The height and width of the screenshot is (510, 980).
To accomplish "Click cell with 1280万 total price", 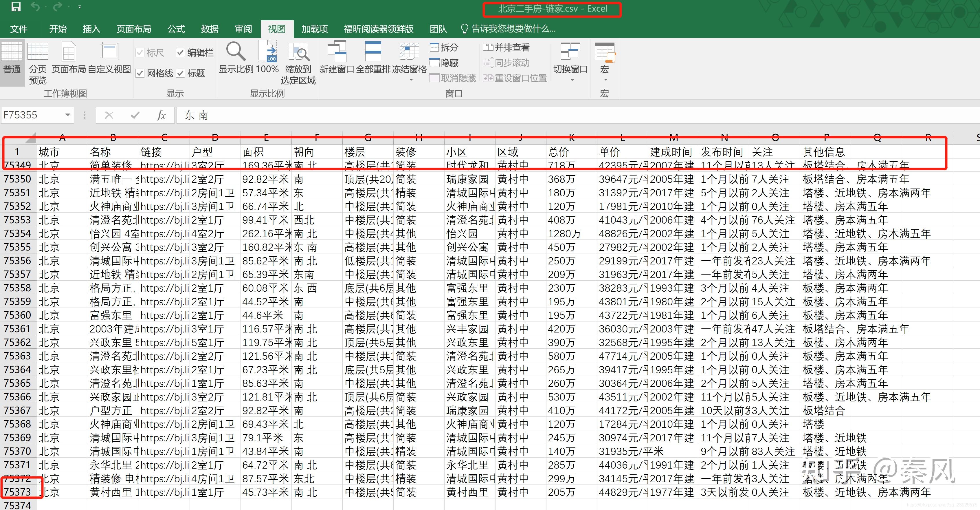I will click(x=572, y=233).
